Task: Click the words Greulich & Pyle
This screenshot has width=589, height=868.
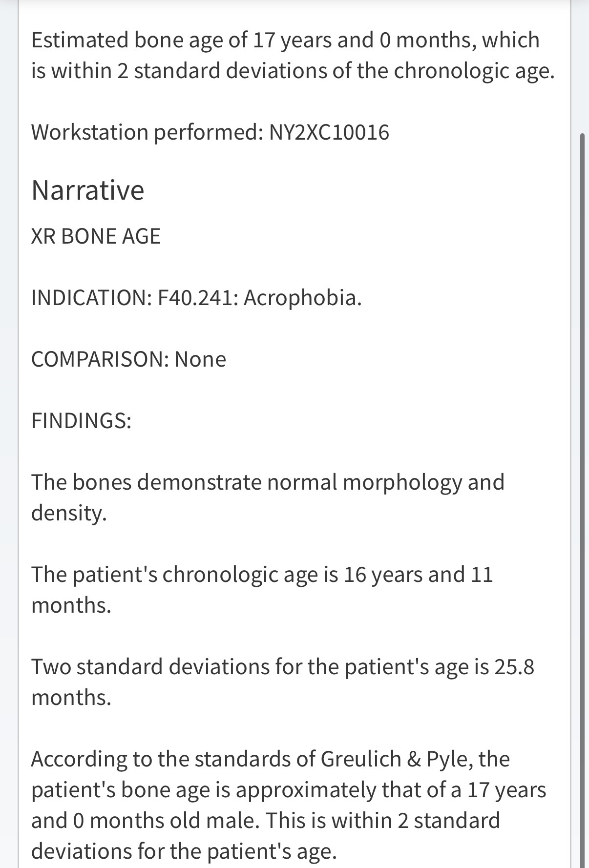Action: point(396,759)
